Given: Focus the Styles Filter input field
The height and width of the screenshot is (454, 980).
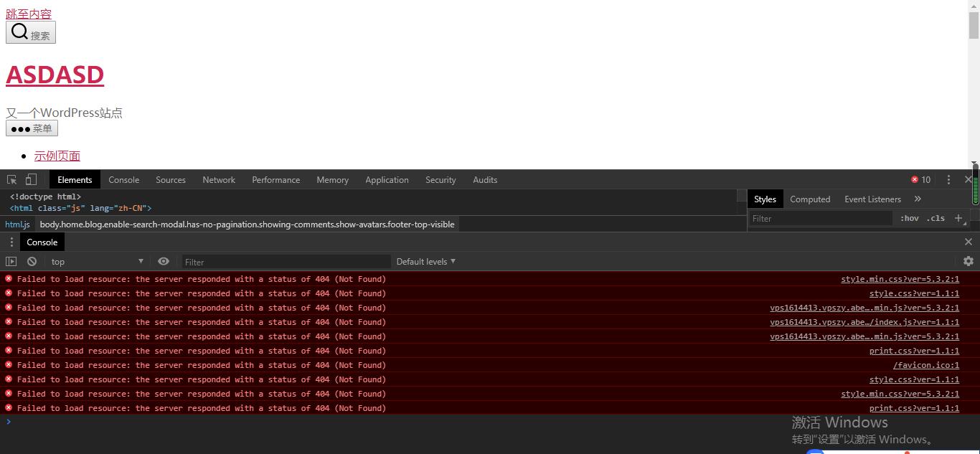Looking at the screenshot, I should click(x=821, y=218).
